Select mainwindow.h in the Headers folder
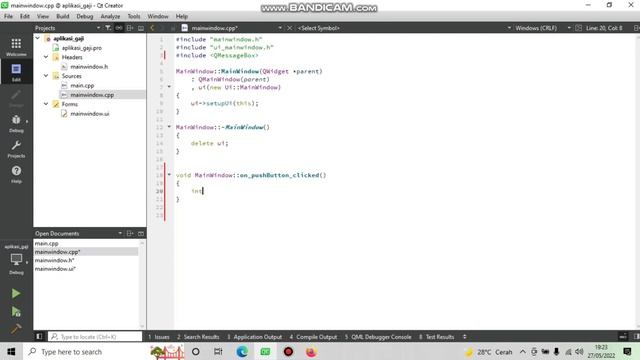Image resolution: width=640 pixels, height=360 pixels. [x=89, y=66]
